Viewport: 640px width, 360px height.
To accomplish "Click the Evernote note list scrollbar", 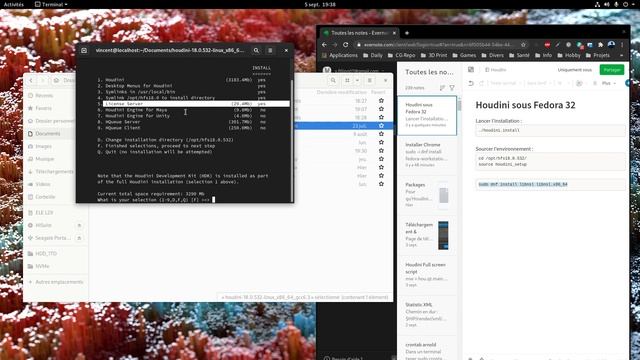I will pyautogui.click(x=459, y=105).
